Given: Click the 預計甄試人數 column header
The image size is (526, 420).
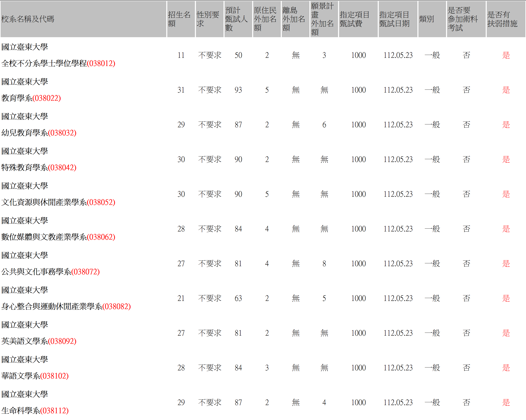Looking at the screenshot, I should tap(238, 19).
